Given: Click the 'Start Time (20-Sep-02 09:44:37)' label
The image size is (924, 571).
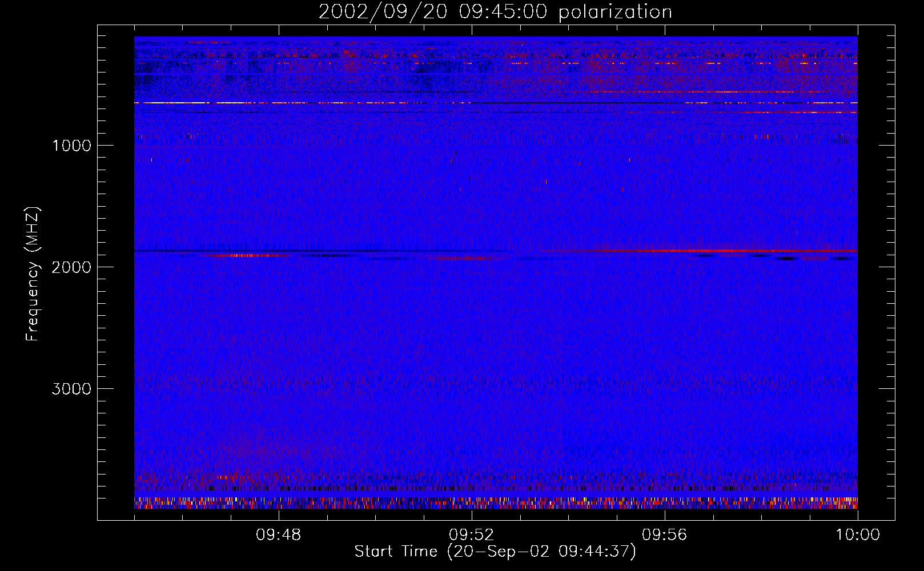Looking at the screenshot, I should coord(495,552).
